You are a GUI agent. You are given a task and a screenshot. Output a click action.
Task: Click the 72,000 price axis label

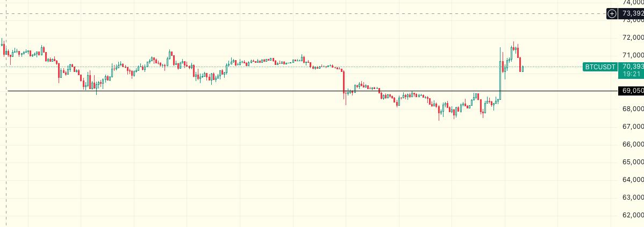[x=632, y=38]
